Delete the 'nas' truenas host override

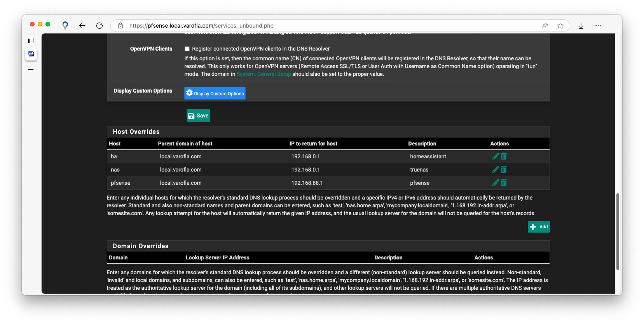[504, 170]
